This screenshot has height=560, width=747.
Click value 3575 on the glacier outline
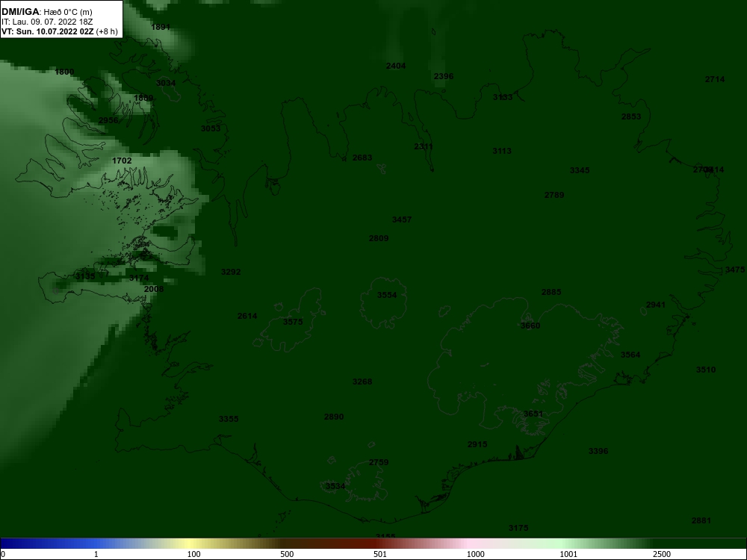(x=293, y=321)
